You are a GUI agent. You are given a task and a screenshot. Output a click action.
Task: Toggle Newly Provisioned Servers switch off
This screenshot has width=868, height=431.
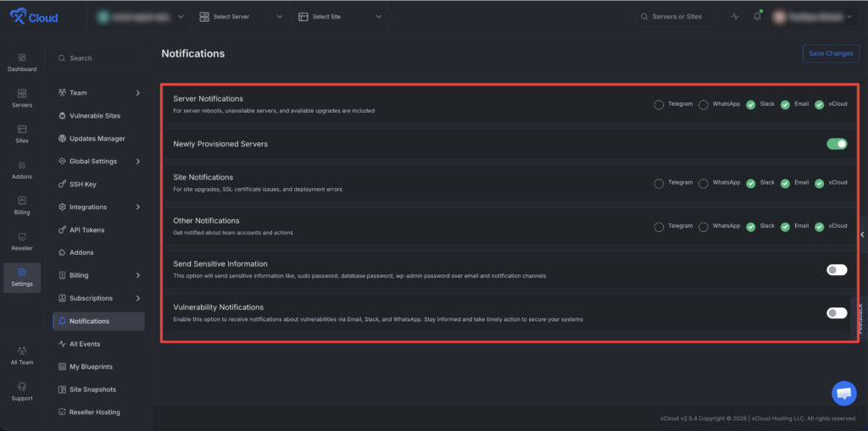click(x=837, y=144)
